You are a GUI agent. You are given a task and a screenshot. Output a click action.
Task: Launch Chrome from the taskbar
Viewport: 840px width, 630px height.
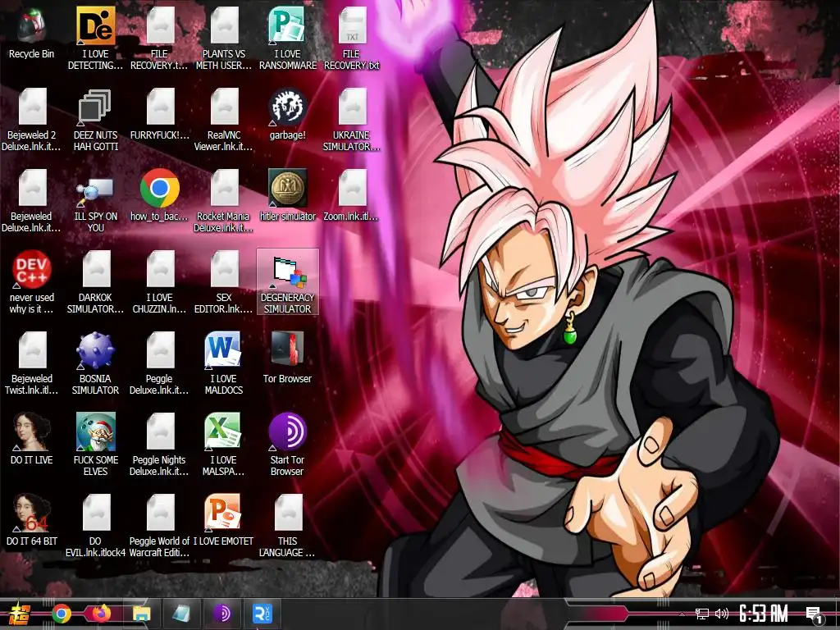pos(62,614)
